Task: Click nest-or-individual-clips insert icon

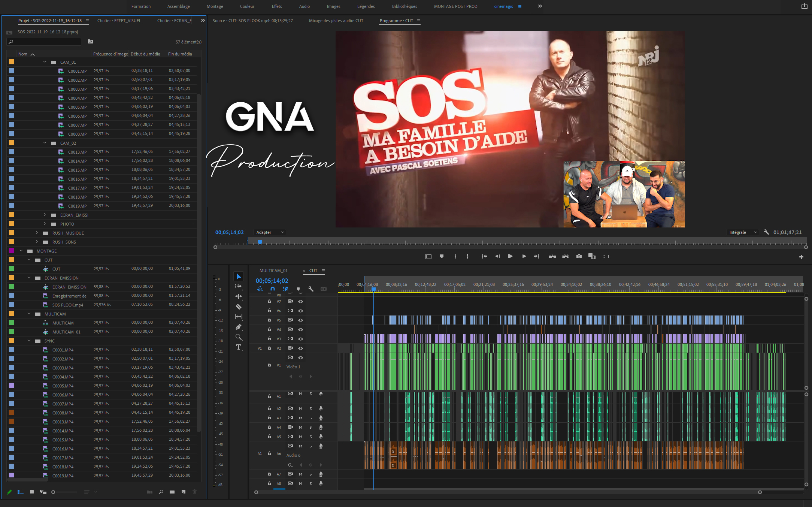Action: click(260, 289)
